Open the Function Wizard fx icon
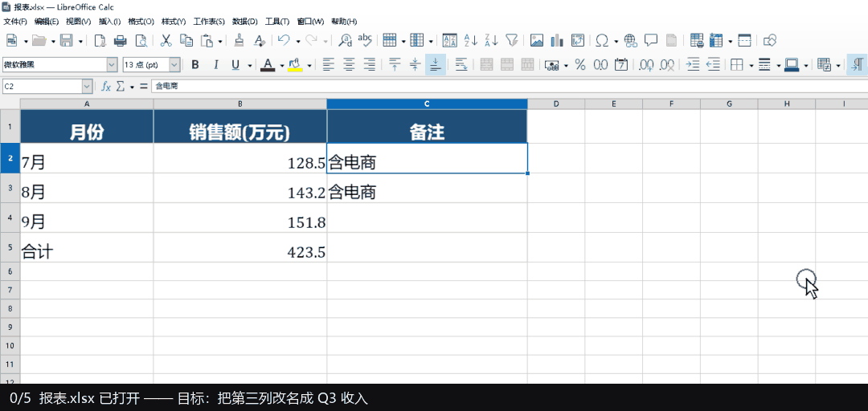Viewport: 868px width, 411px height. coord(106,86)
